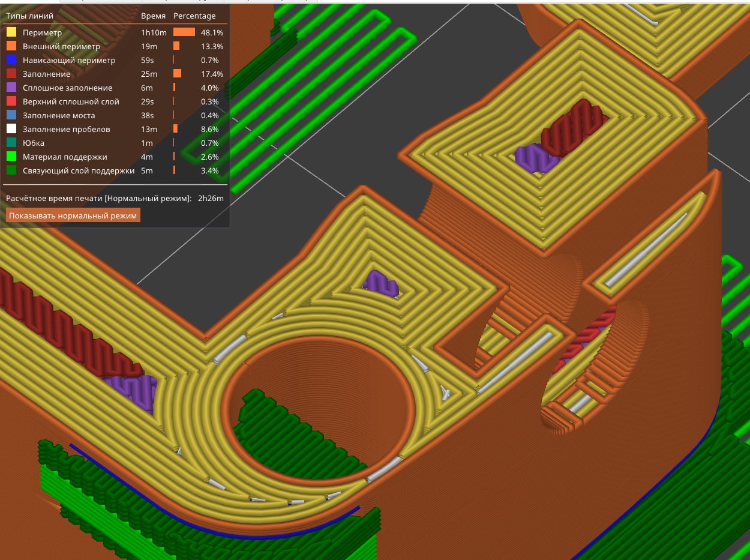Click the blue Нависающий периметр swatch
Screen dimensions: 750x560
pos(11,60)
